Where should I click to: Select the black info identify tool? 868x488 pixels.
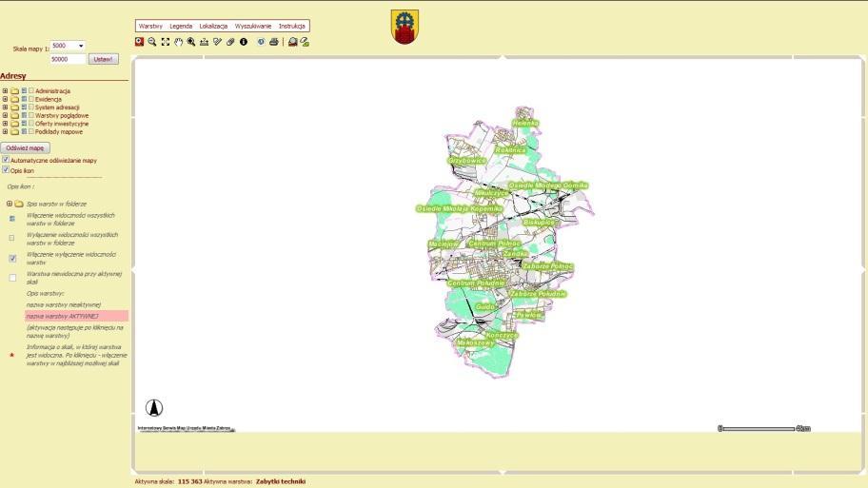click(x=244, y=42)
